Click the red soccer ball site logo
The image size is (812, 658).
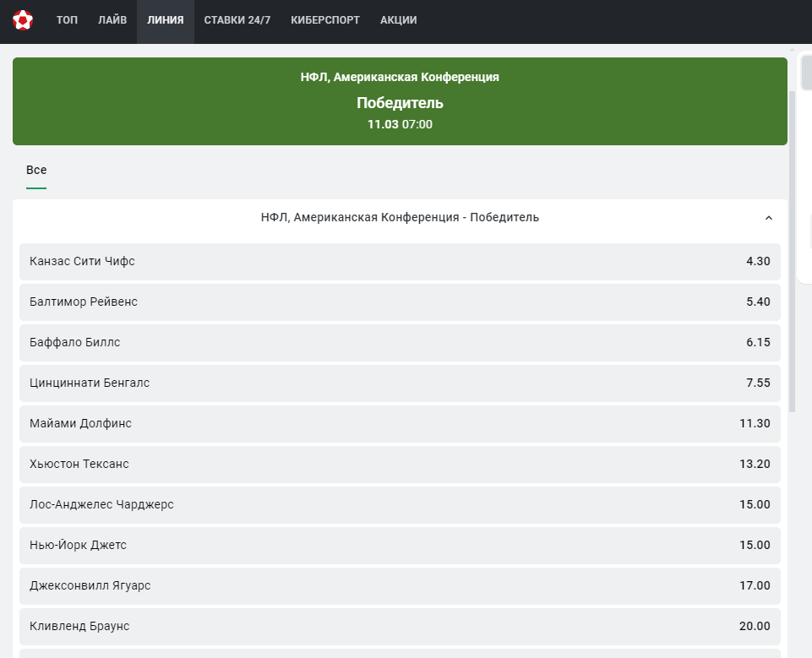[x=23, y=20]
